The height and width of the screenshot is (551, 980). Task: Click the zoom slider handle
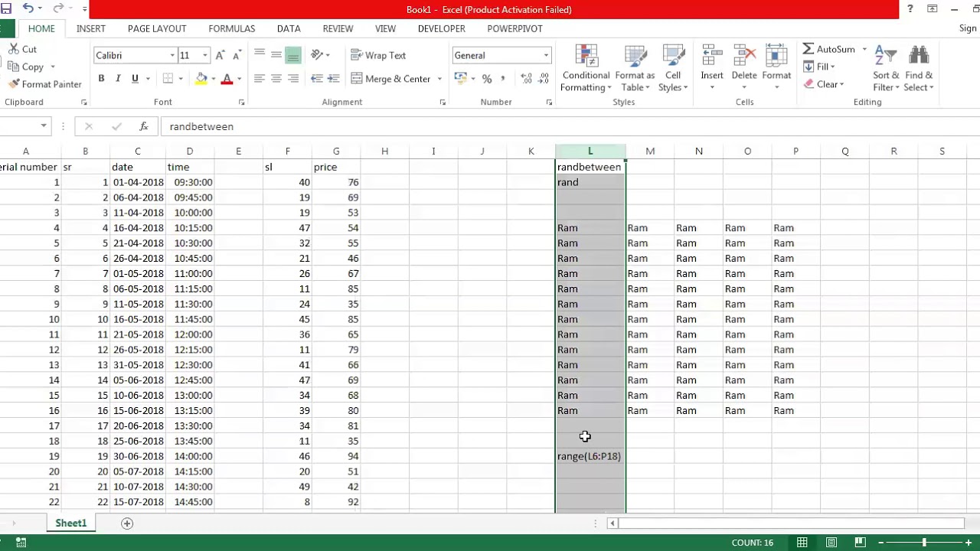(924, 543)
